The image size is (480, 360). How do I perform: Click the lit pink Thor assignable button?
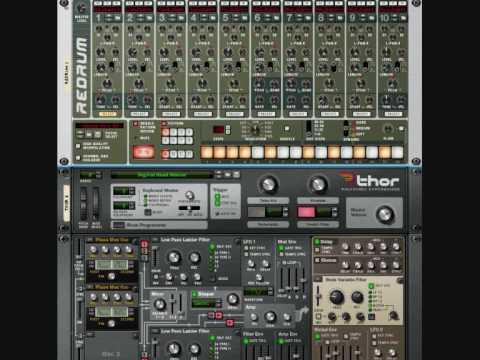point(306,212)
